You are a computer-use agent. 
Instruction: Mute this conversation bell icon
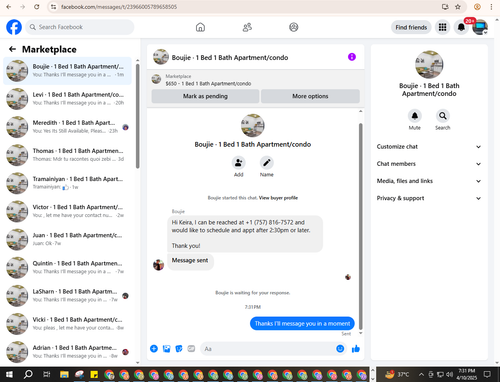point(415,116)
